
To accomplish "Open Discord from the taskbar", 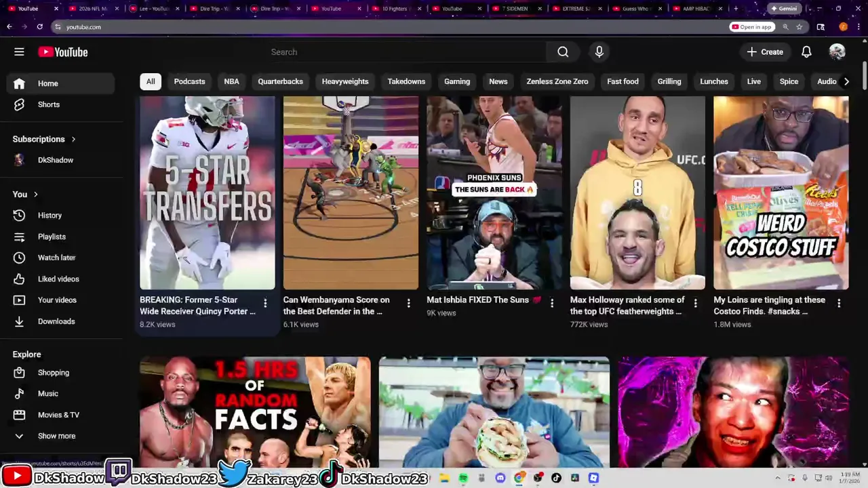I will tap(500, 479).
